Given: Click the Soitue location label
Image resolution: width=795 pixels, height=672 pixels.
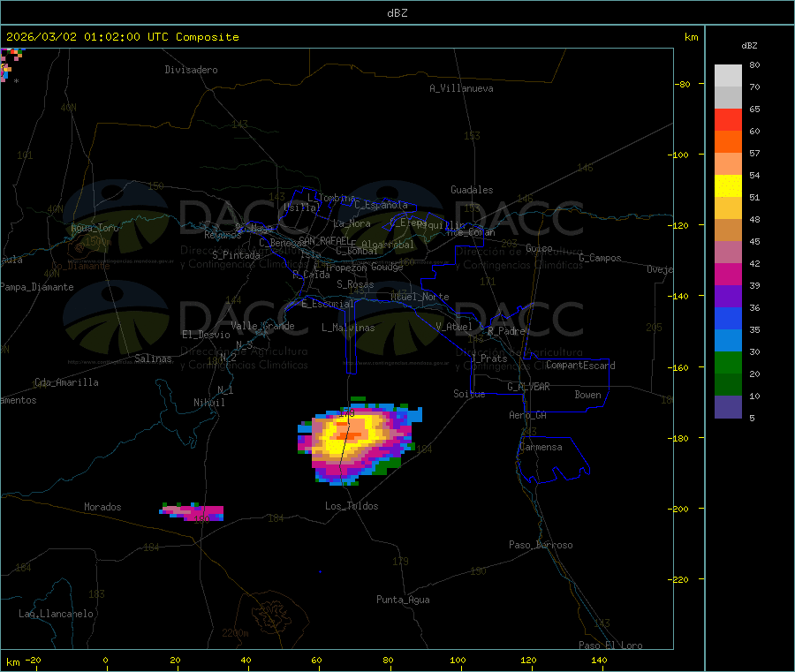Looking at the screenshot, I should pos(470,394).
